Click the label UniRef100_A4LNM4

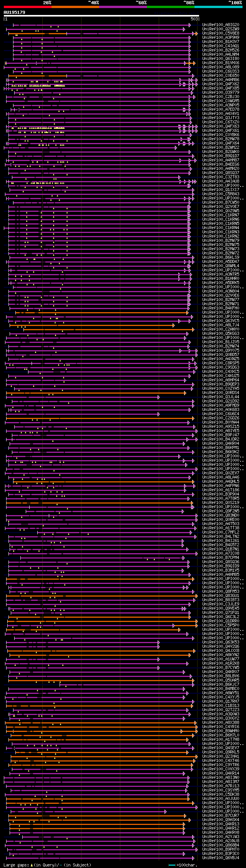[x=221, y=54]
